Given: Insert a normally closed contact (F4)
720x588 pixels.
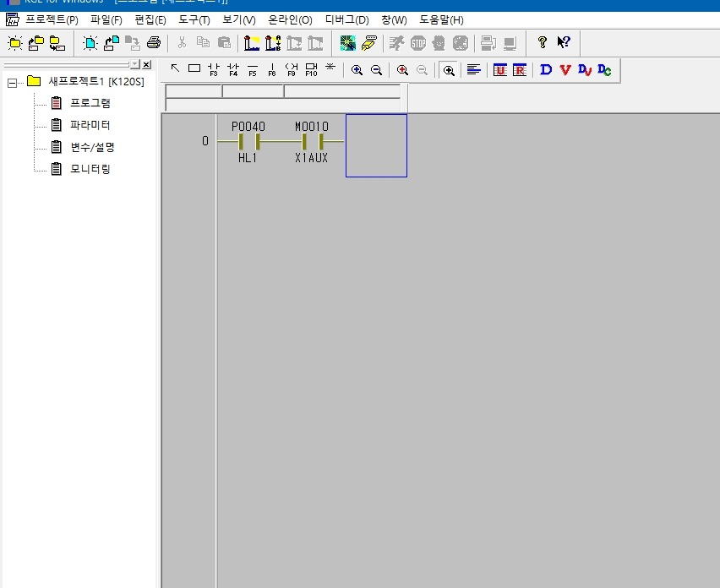Looking at the screenshot, I should pos(233,69).
